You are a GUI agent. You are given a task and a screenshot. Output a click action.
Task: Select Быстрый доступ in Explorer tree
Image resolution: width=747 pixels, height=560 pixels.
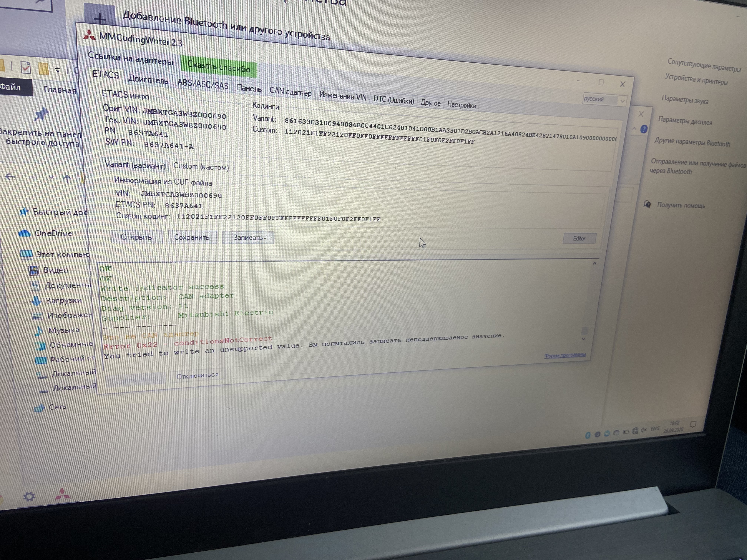53,212
